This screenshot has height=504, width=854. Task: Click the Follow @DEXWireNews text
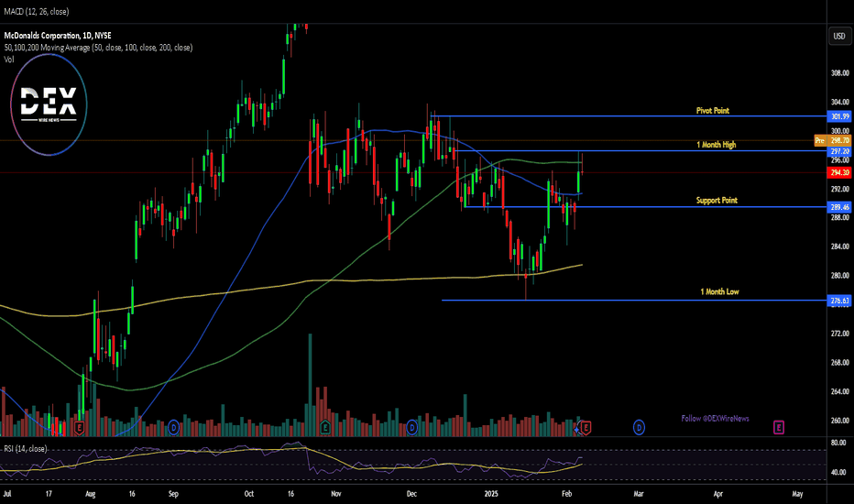click(x=715, y=419)
